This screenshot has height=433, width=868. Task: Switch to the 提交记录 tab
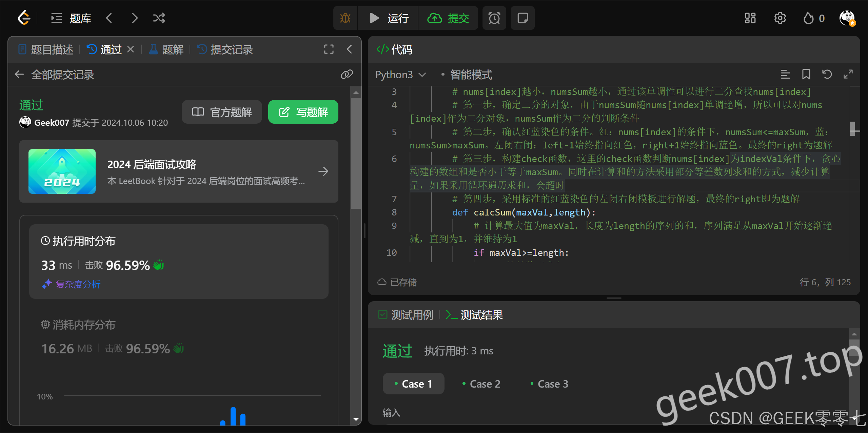tap(225, 49)
